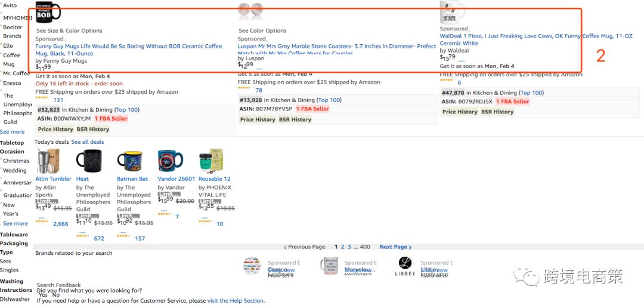Open the Atlin Tumbler deal image
Viewport: 644px width, 305px height.
[47, 161]
